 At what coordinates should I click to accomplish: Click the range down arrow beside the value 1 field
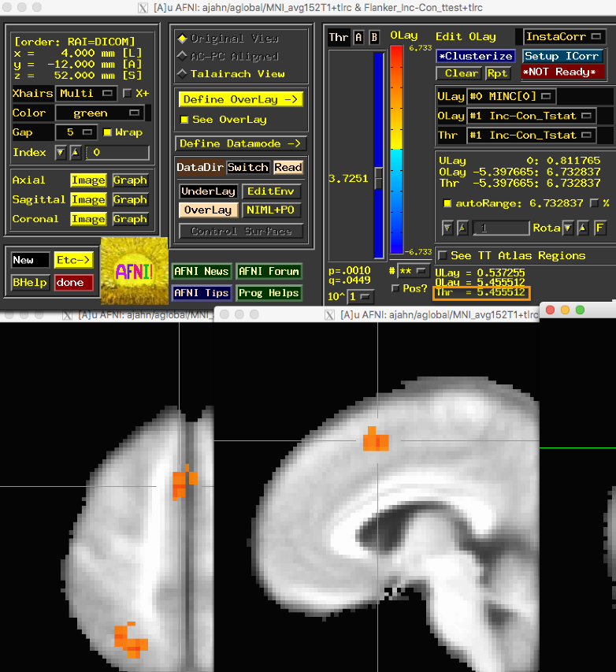point(447,228)
